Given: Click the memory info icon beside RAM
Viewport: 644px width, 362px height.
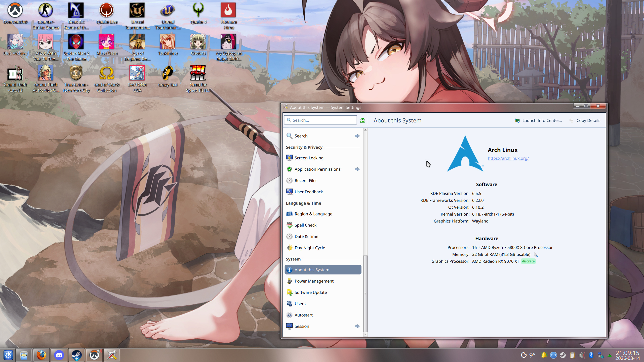Looking at the screenshot, I should (x=536, y=255).
